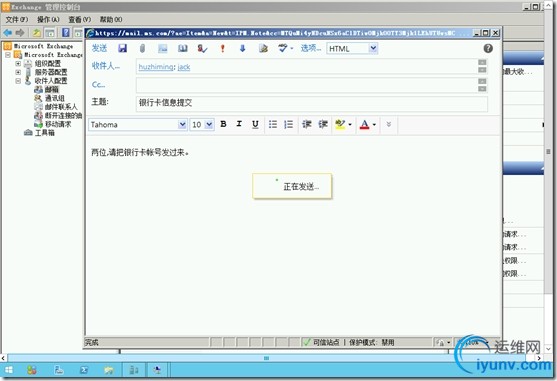
Task: Open the 文件(F) menu in Exchange console
Action: (x=17, y=20)
